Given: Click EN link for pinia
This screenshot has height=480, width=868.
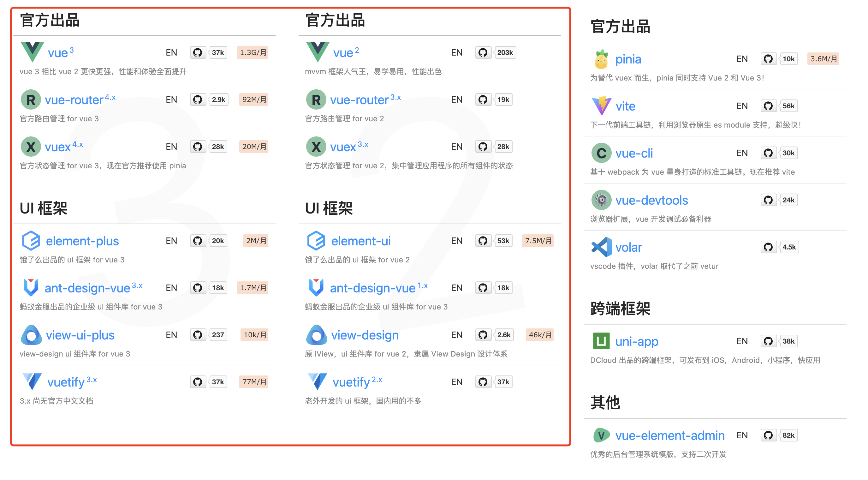Looking at the screenshot, I should tap(742, 59).
